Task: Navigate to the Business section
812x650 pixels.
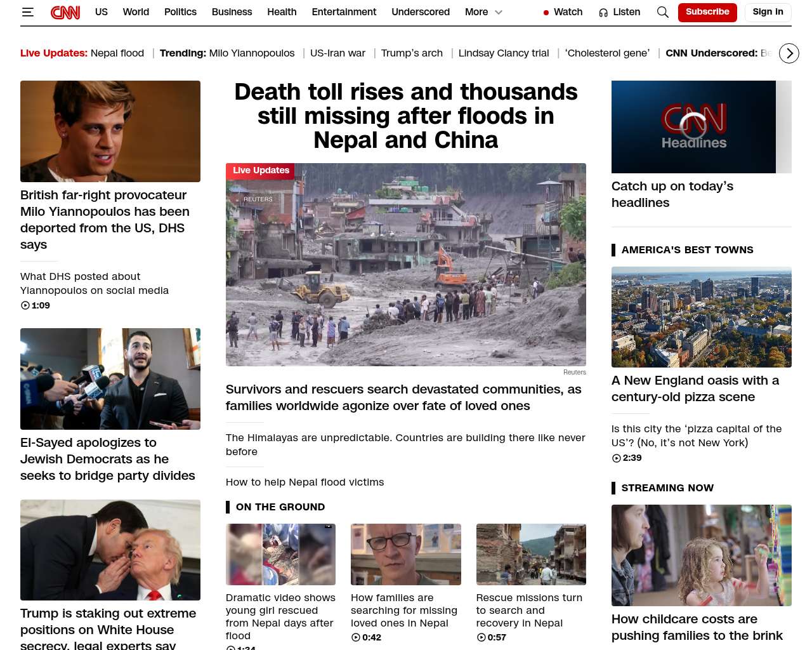Action: [232, 12]
